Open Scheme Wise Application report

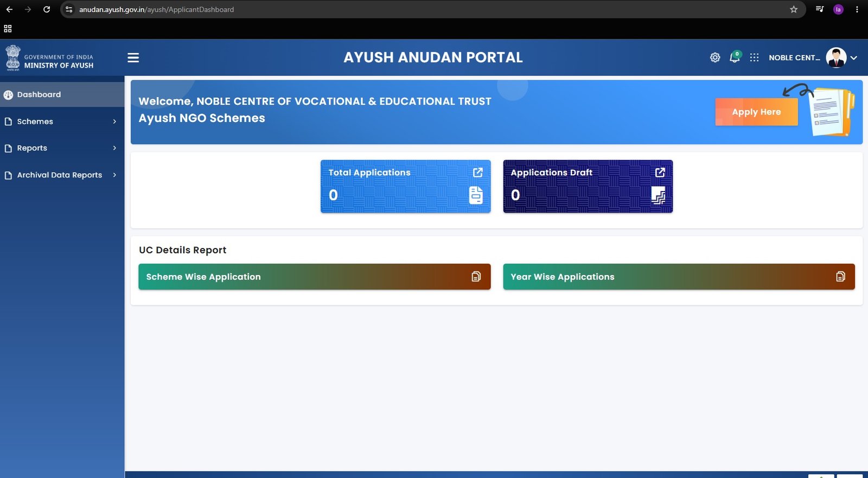coord(315,277)
